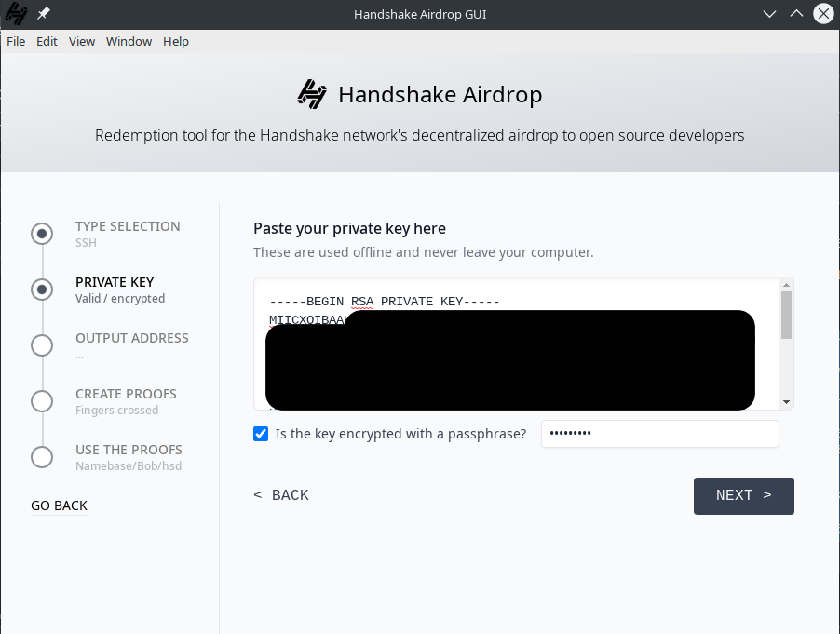
Task: Click the passphrase input field
Action: tap(660, 434)
